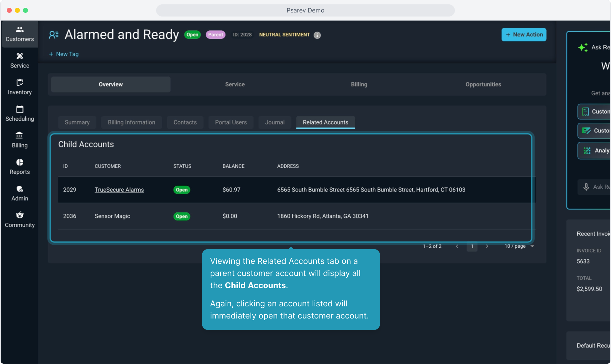Open the TrueSecure Alarms account link
This screenshot has width=611, height=364.
(x=119, y=190)
